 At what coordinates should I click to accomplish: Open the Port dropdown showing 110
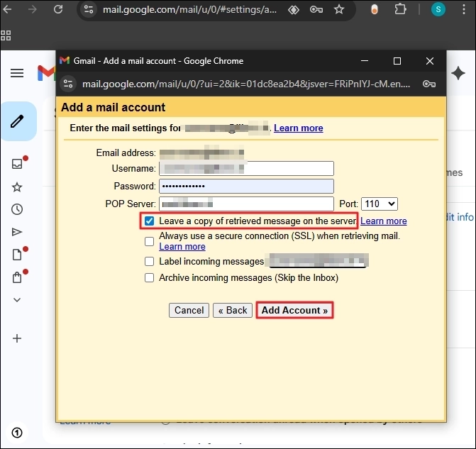click(x=380, y=204)
